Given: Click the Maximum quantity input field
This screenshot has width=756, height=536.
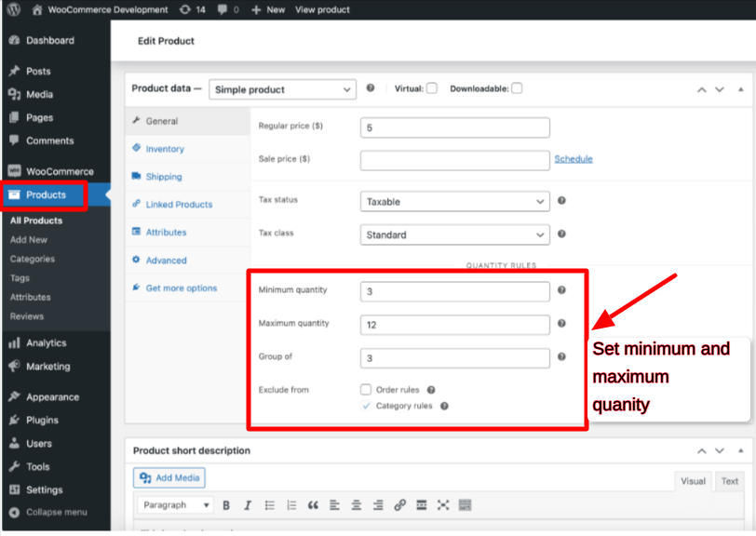Looking at the screenshot, I should point(454,325).
